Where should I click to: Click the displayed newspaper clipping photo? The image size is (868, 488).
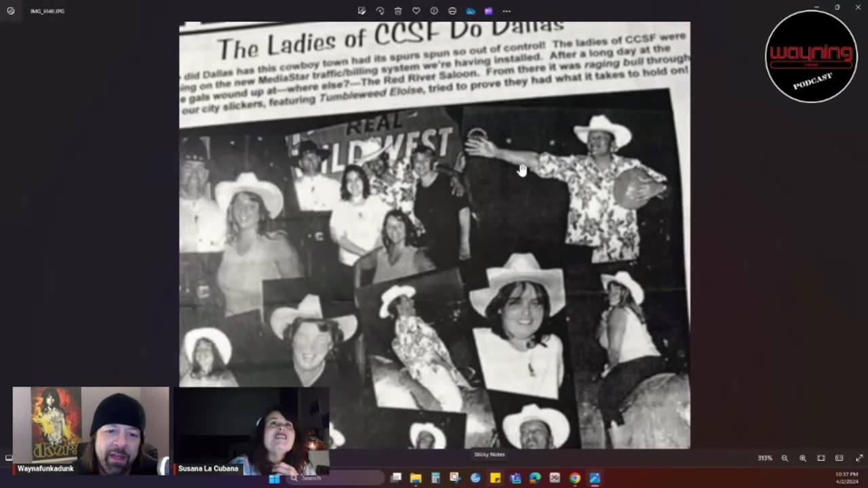pos(435,235)
